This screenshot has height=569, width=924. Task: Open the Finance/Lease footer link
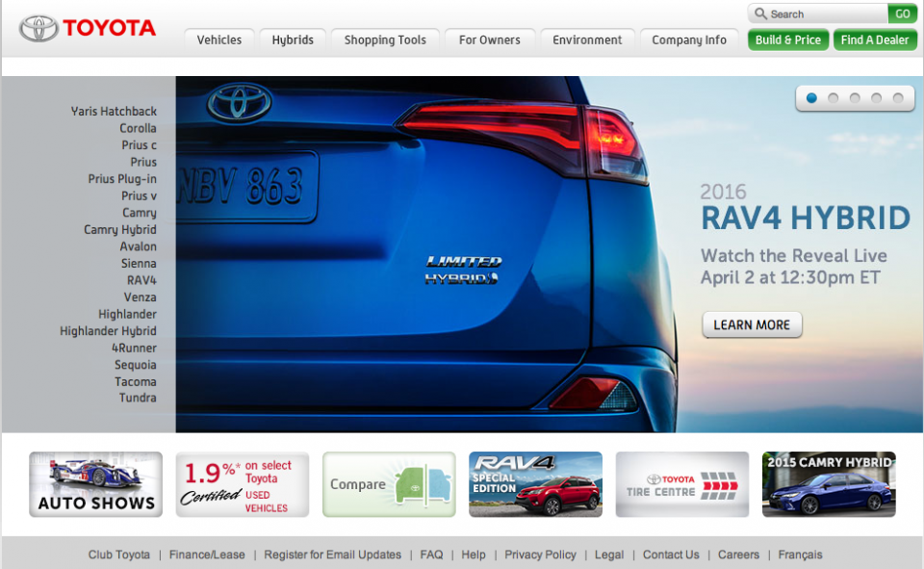[207, 555]
